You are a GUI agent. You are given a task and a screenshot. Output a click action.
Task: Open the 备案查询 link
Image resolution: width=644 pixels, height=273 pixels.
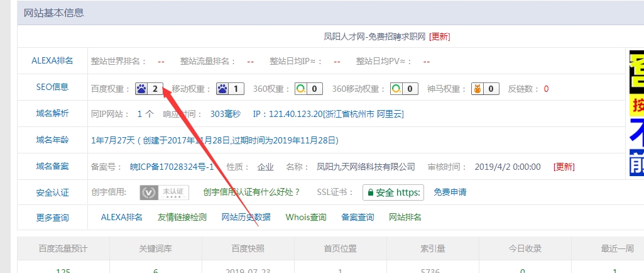tap(357, 217)
